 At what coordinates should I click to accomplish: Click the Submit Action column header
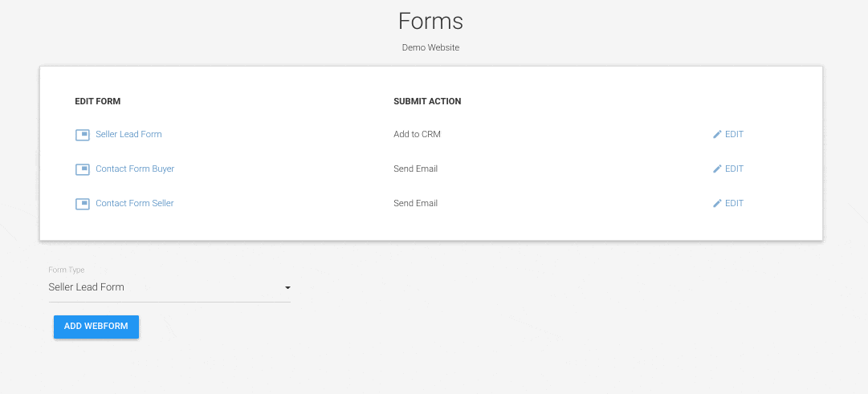coord(427,101)
